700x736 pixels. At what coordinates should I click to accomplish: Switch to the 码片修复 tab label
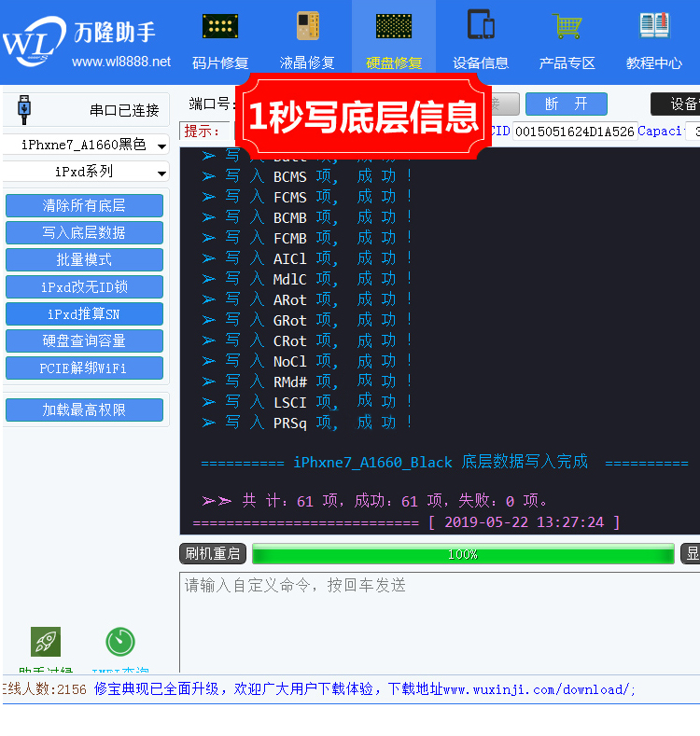coord(220,62)
